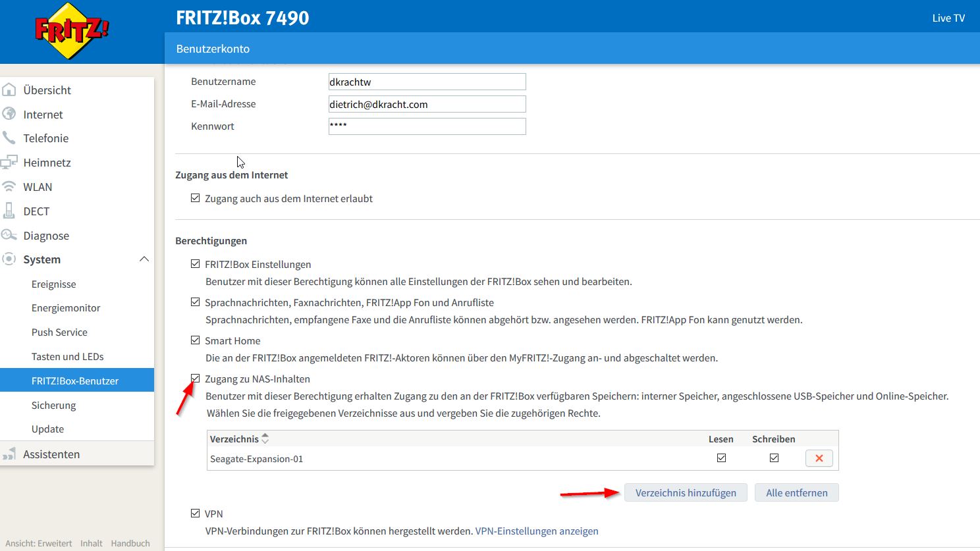Click the Internet globe icon

coord(9,114)
